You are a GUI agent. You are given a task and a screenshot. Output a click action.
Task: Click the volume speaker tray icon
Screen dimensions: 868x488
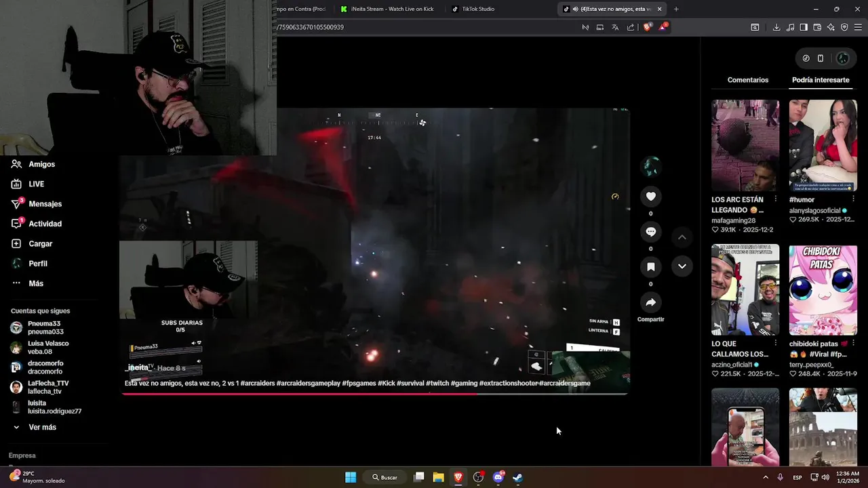click(x=825, y=477)
